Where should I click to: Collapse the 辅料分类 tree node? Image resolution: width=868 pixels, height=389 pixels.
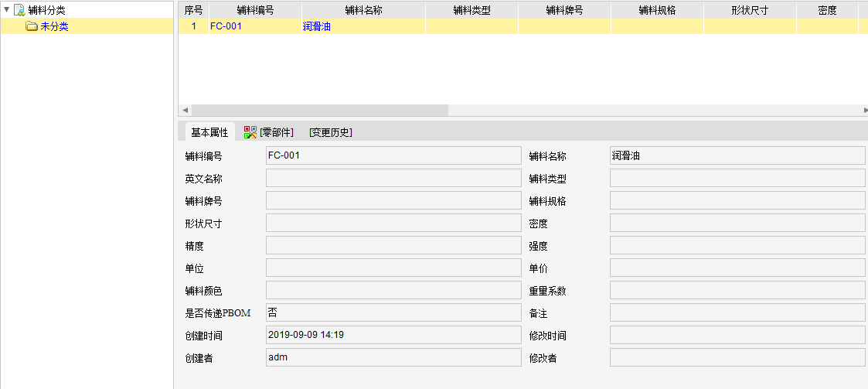(7, 9)
